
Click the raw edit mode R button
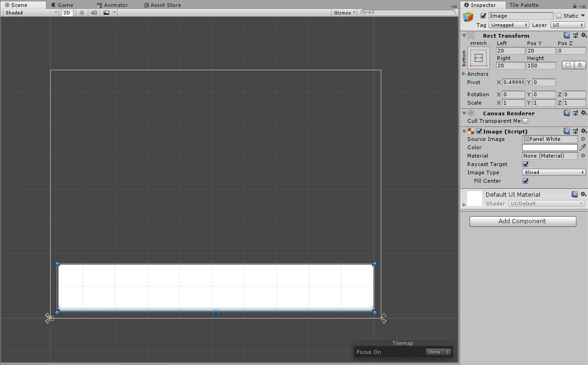580,65
